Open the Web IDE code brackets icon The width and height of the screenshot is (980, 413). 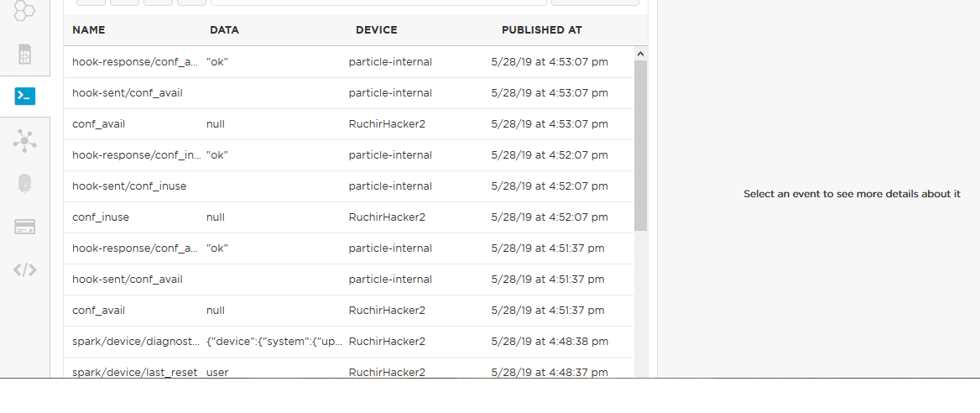click(24, 270)
